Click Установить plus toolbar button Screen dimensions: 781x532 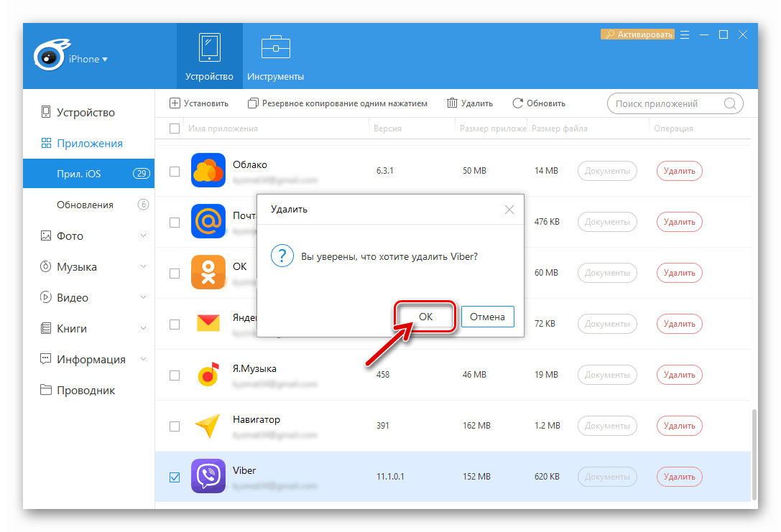(x=199, y=103)
